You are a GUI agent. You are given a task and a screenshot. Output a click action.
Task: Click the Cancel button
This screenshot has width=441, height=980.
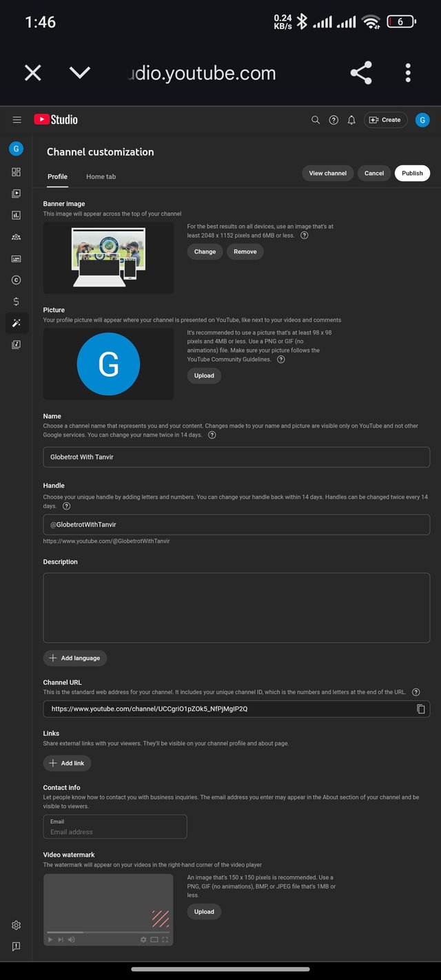[374, 174]
